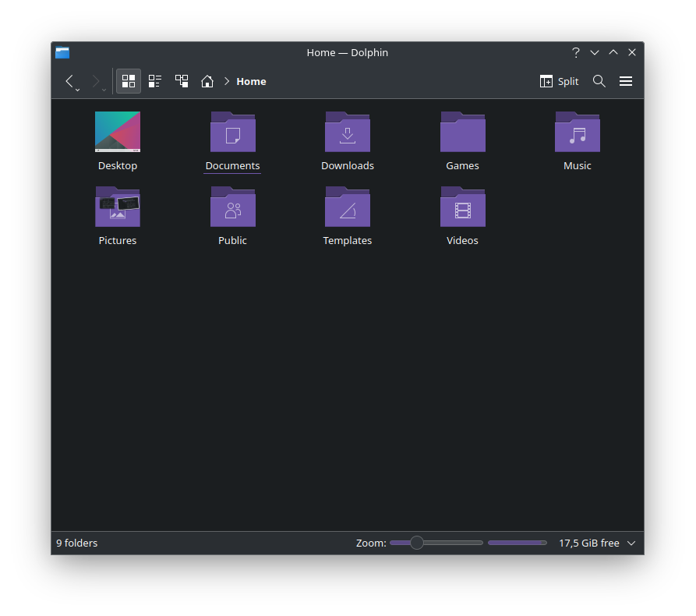Click the 9 folders status text
Image resolution: width=696 pixels, height=616 pixels.
tap(77, 543)
